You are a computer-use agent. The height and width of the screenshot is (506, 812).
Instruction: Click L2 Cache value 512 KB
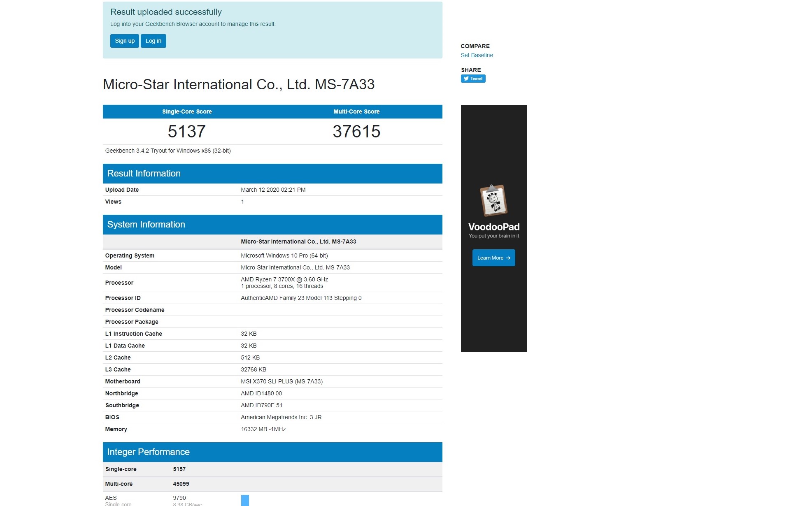click(x=250, y=357)
